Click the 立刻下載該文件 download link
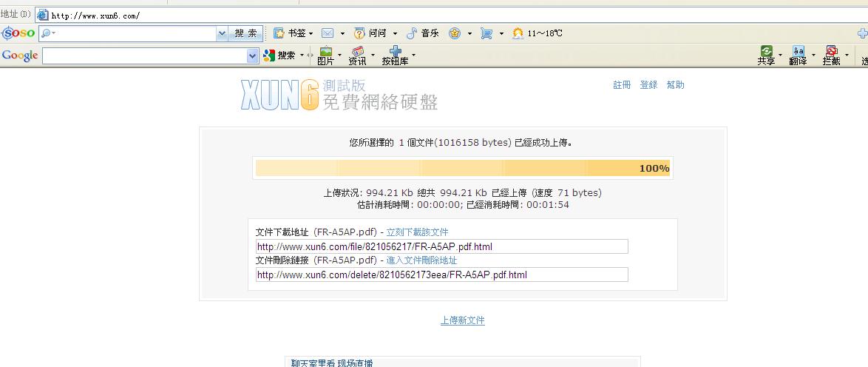Screen dimensions: 868x367 click(417, 232)
